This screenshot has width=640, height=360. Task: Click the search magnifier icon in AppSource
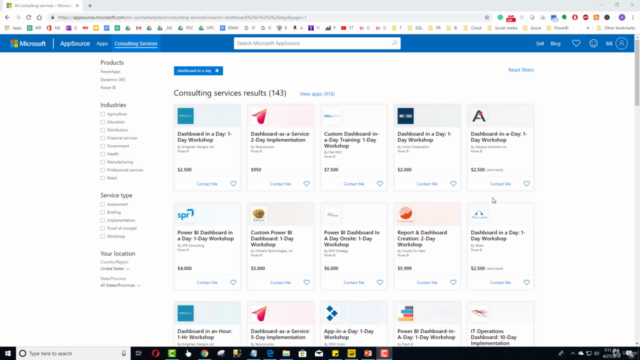[x=394, y=43]
